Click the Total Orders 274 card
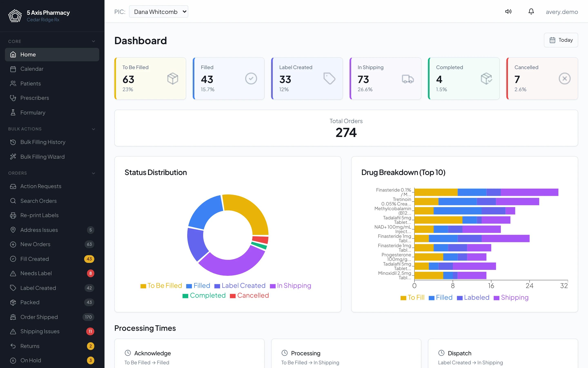This screenshot has width=588, height=368. (346, 128)
